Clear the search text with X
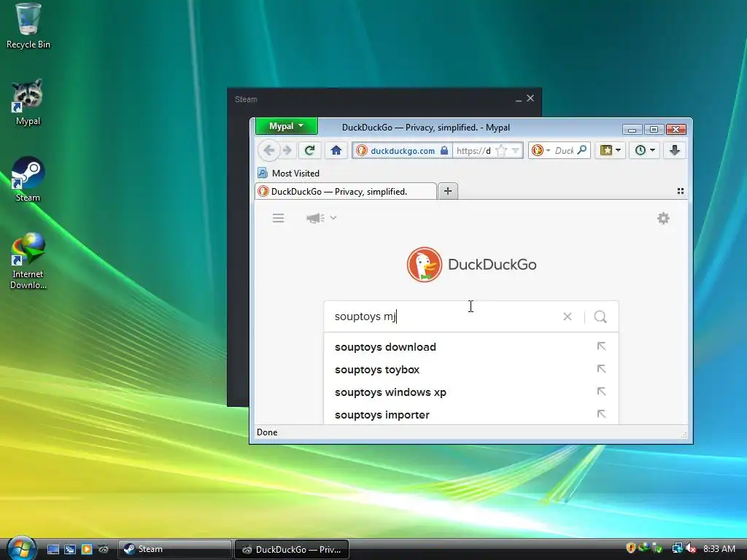The height and width of the screenshot is (560, 747). (x=567, y=316)
